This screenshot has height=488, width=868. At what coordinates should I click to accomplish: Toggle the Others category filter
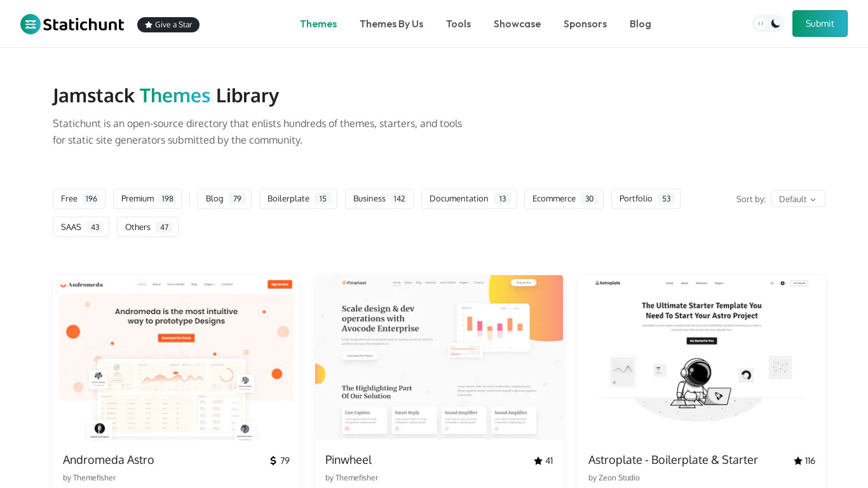[x=147, y=227]
